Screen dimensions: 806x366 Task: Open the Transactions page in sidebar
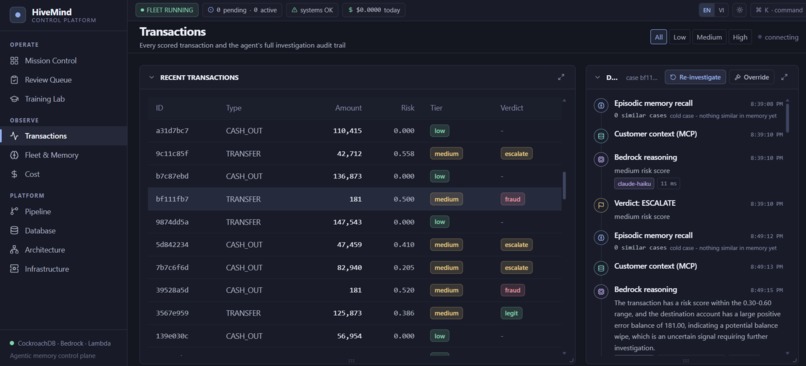tap(64, 136)
